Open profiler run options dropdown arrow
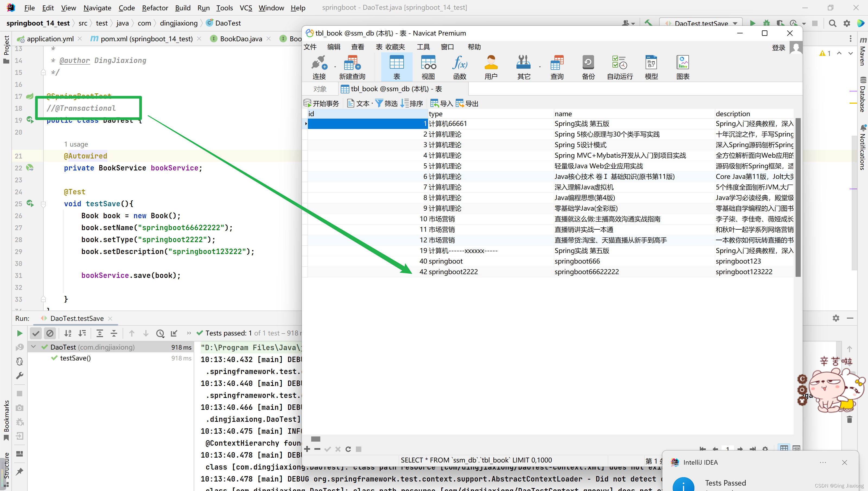The width and height of the screenshot is (868, 491). 804,24
